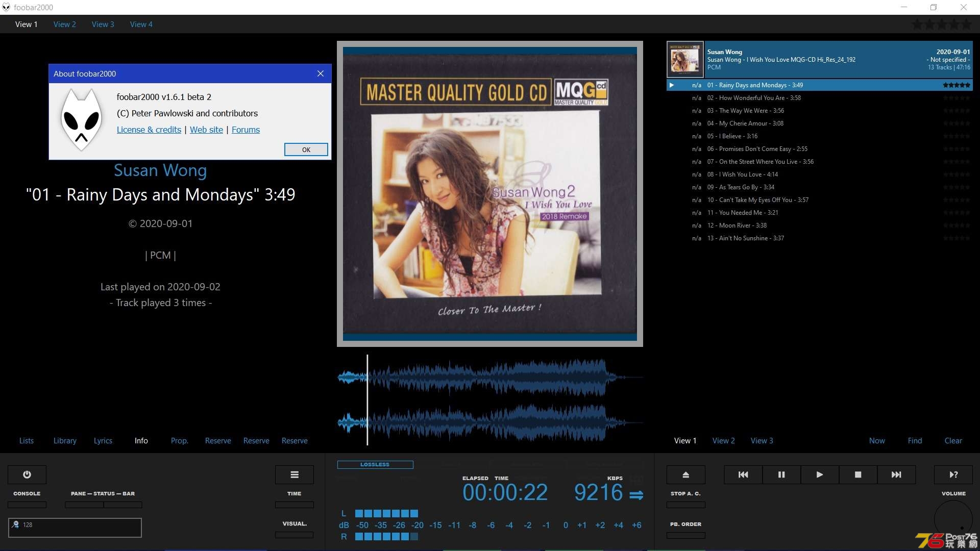
Task: Open the Lists tab
Action: 27,440
